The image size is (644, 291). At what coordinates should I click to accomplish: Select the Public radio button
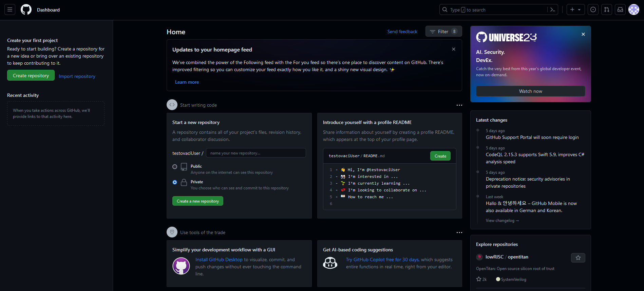[x=175, y=167]
